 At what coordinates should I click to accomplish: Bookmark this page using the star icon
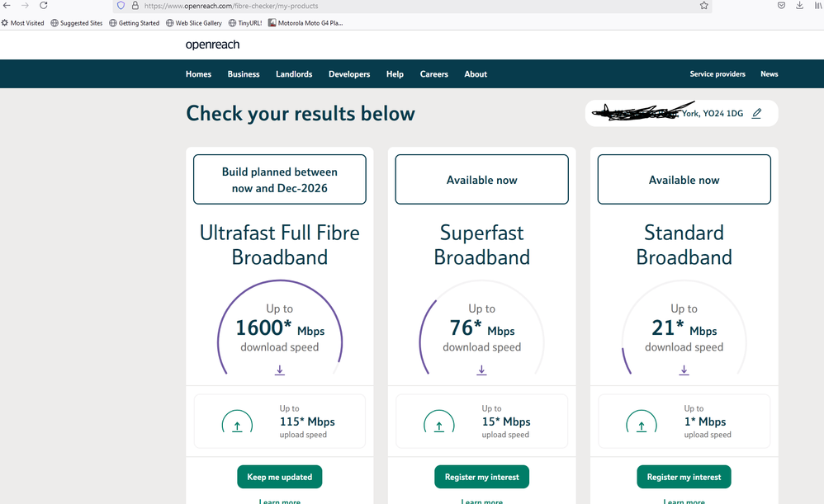[x=704, y=6]
